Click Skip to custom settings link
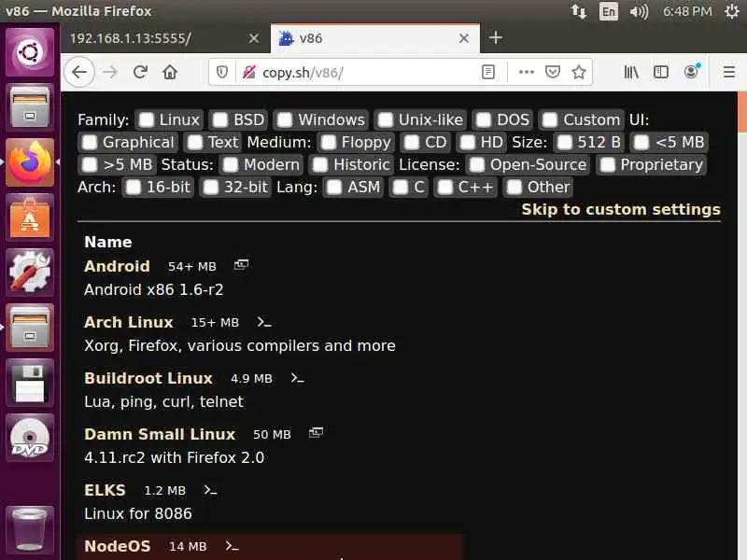This screenshot has height=560, width=747. pos(621,209)
